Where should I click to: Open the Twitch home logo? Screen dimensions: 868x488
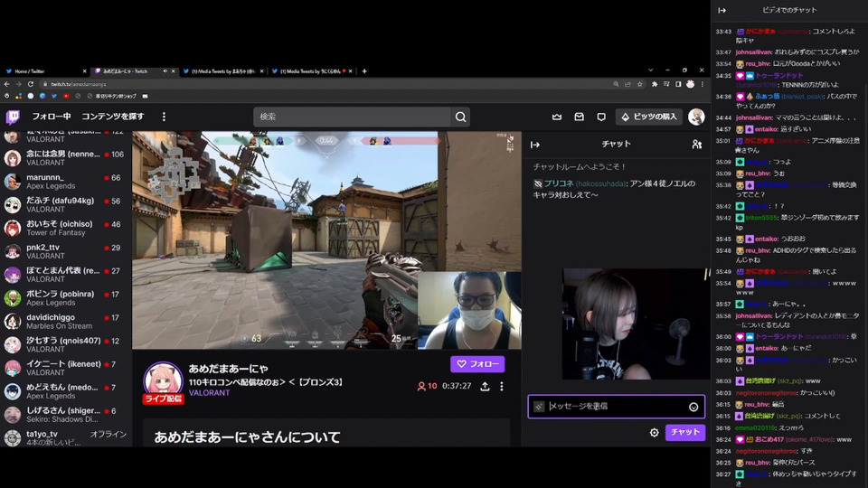[x=13, y=117]
